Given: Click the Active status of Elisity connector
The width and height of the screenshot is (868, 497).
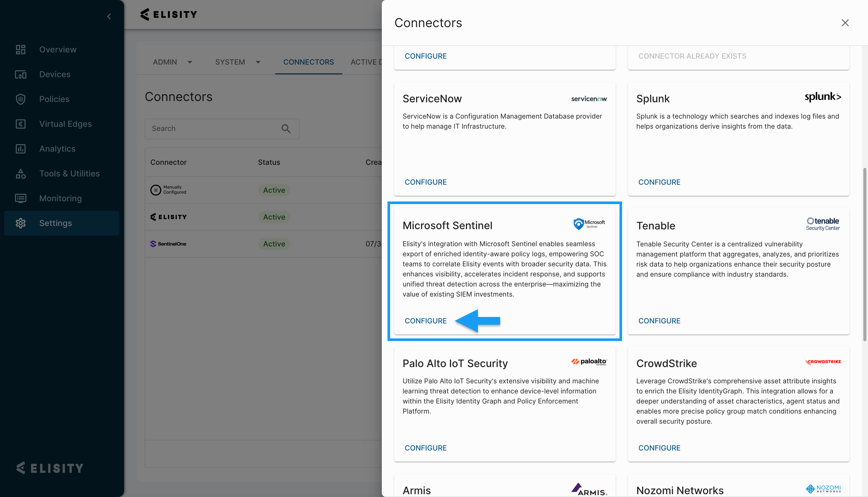Looking at the screenshot, I should pos(274,217).
